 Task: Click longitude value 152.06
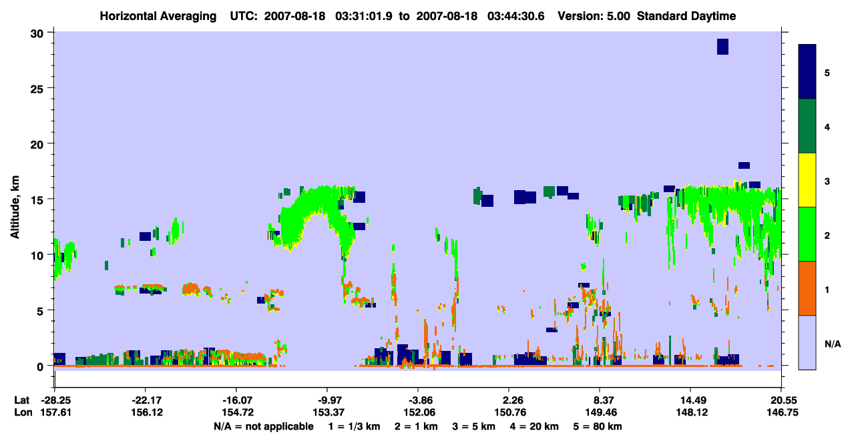418,413
